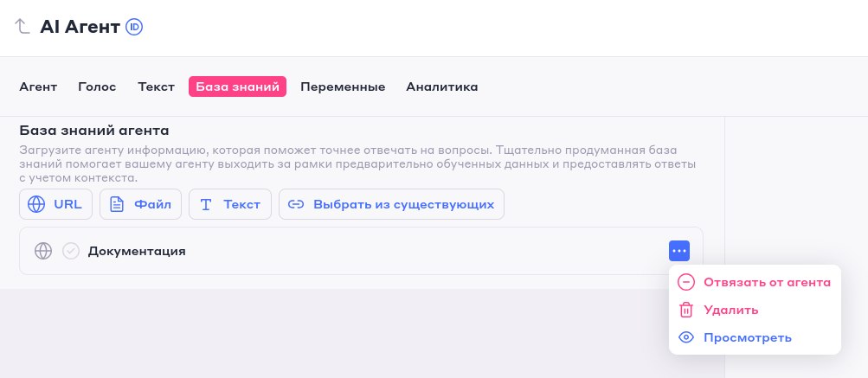The width and height of the screenshot is (868, 378).
Task: Click Выбрать из существующих button
Action: point(391,204)
